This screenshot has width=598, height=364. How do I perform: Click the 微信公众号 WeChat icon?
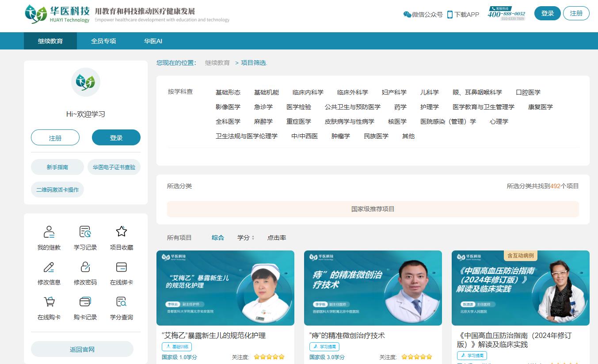coord(407,15)
